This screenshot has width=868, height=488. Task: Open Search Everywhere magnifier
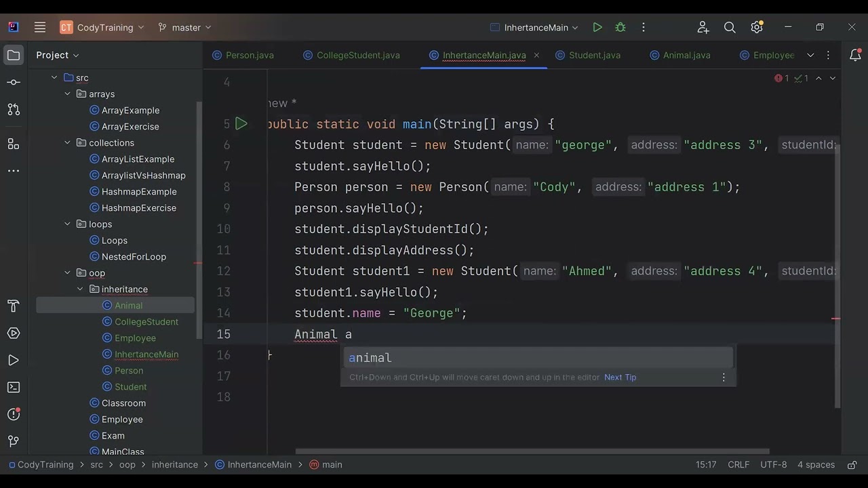click(730, 27)
